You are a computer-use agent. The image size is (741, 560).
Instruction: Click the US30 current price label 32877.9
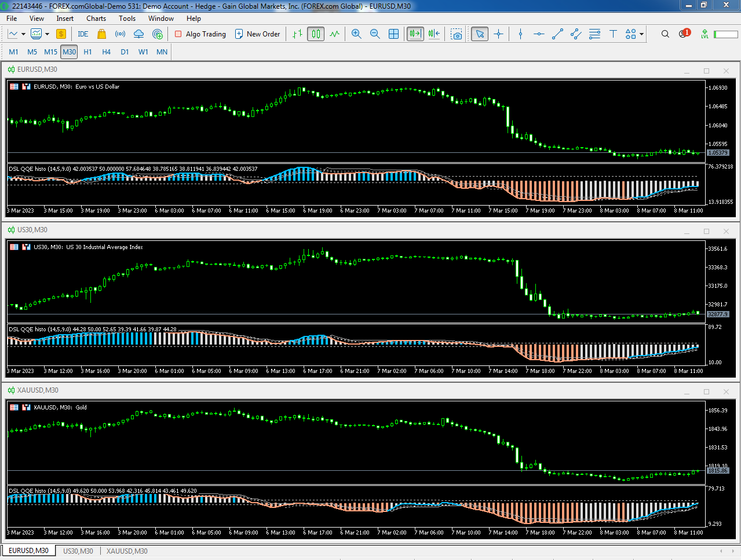[717, 314]
